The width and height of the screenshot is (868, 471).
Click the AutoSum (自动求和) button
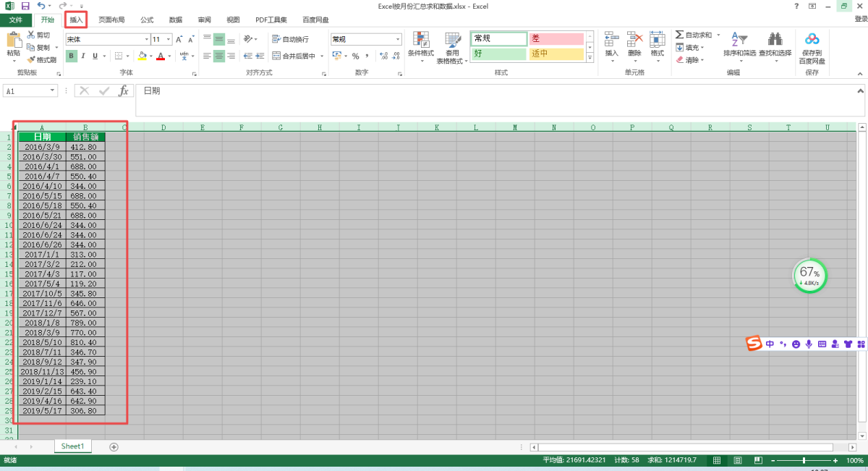[x=693, y=35]
